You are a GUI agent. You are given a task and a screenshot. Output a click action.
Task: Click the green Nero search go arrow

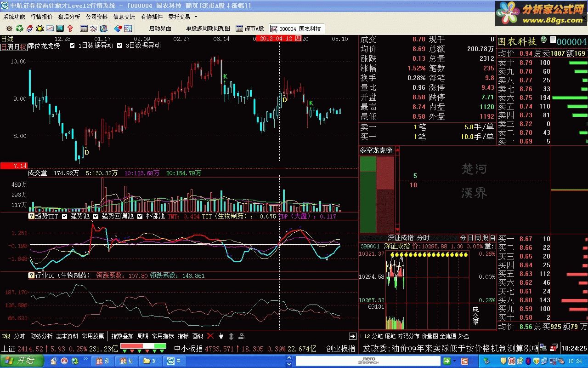pos(447,361)
